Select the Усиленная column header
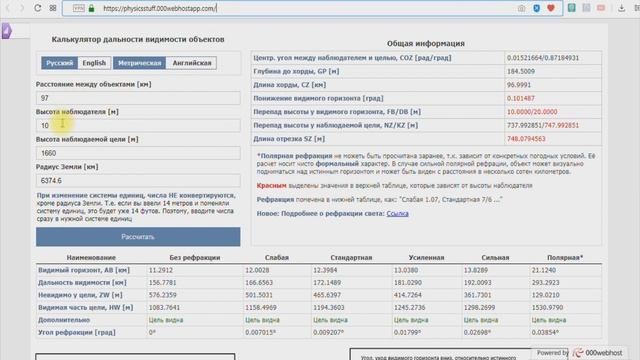Screen dimensions: 640x360 pyautogui.click(x=426, y=258)
